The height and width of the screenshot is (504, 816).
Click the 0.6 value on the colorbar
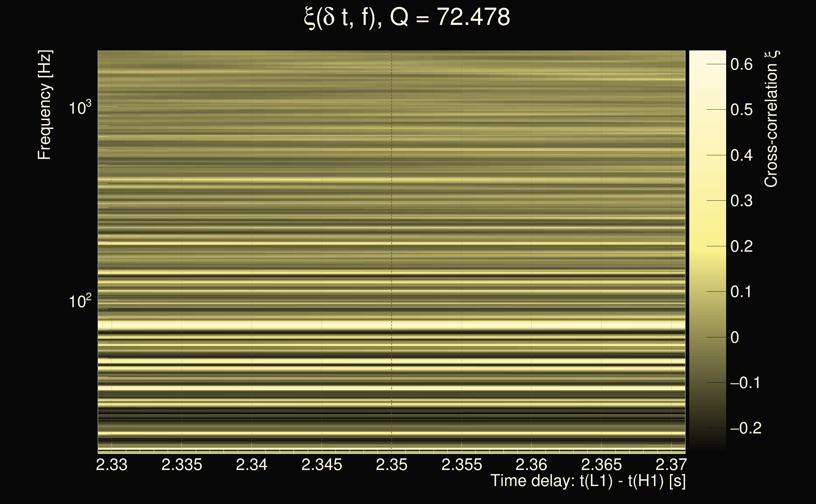tap(741, 64)
